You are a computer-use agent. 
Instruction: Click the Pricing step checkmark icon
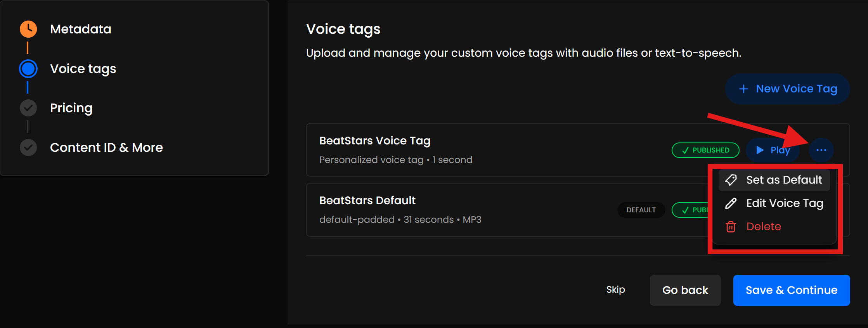point(28,108)
